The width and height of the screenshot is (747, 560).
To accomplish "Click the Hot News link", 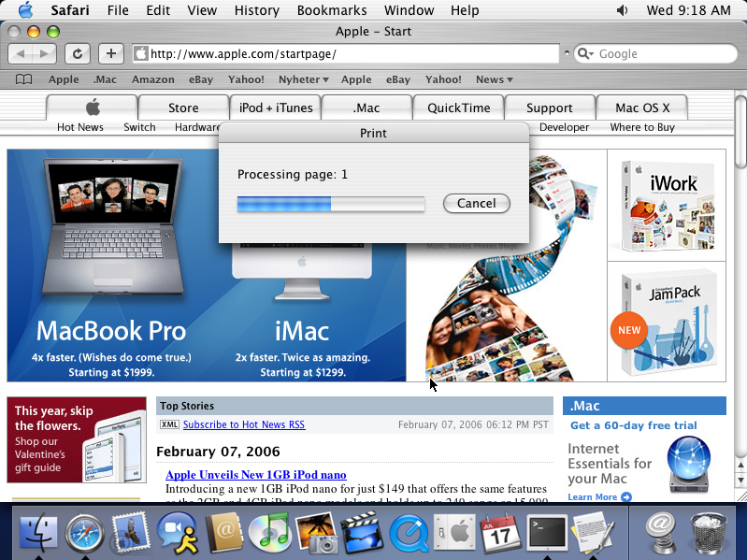I will point(80,127).
